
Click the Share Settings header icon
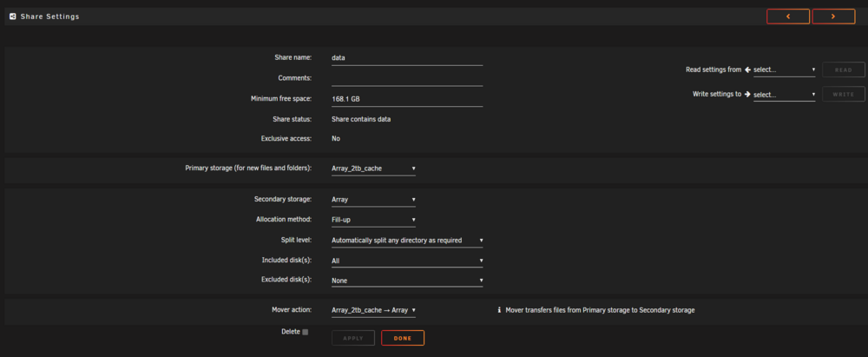(x=13, y=17)
